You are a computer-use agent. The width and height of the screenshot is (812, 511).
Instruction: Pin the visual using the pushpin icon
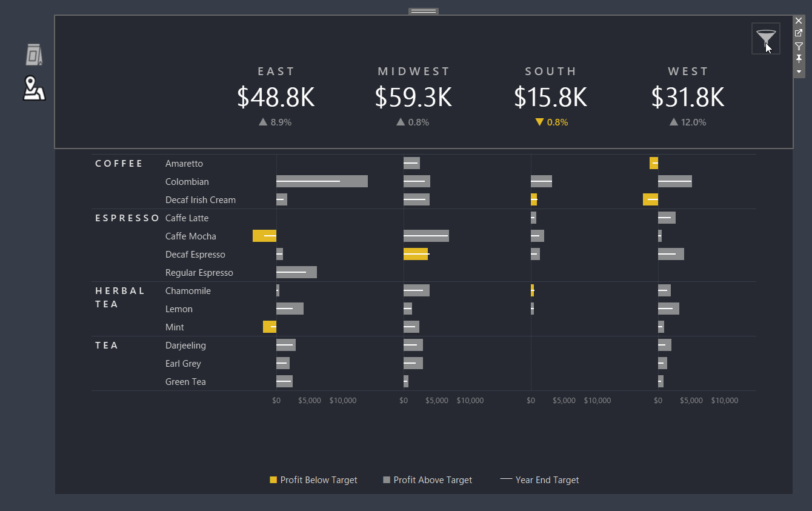(x=799, y=59)
